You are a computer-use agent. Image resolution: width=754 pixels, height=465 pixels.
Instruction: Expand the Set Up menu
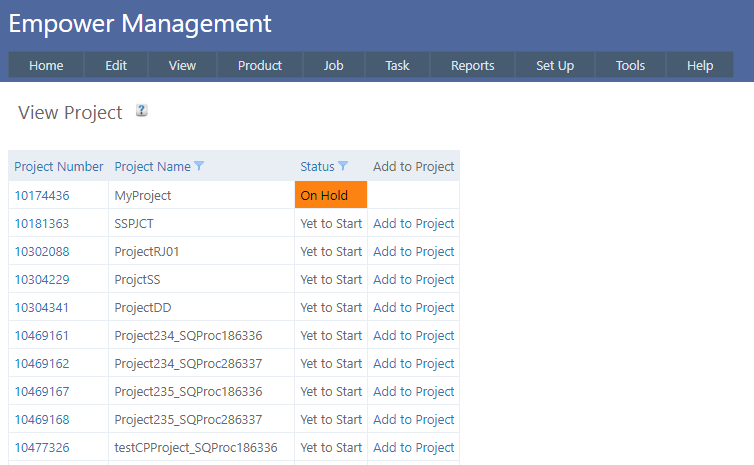[x=555, y=66]
